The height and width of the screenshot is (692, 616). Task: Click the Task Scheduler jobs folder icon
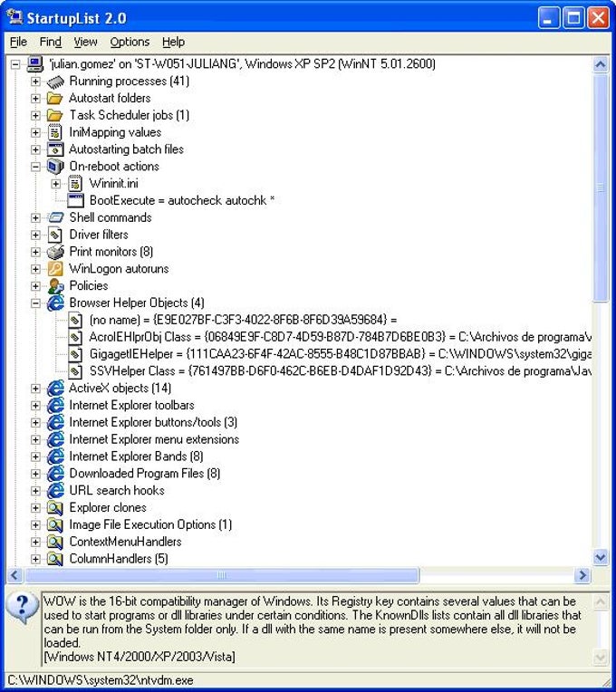click(55, 116)
